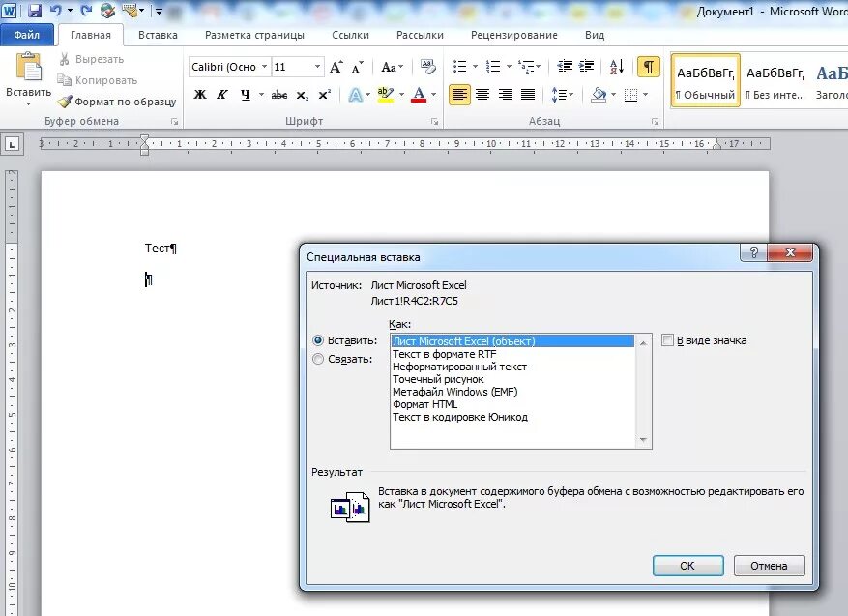Select Текст в кодировке Юникод item
Viewport: 848px width, 616px height.
460,417
